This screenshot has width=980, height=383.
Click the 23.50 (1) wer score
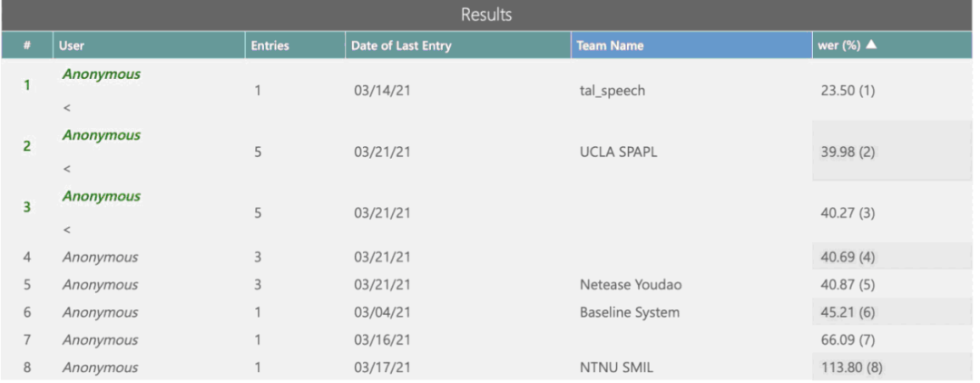[848, 92]
